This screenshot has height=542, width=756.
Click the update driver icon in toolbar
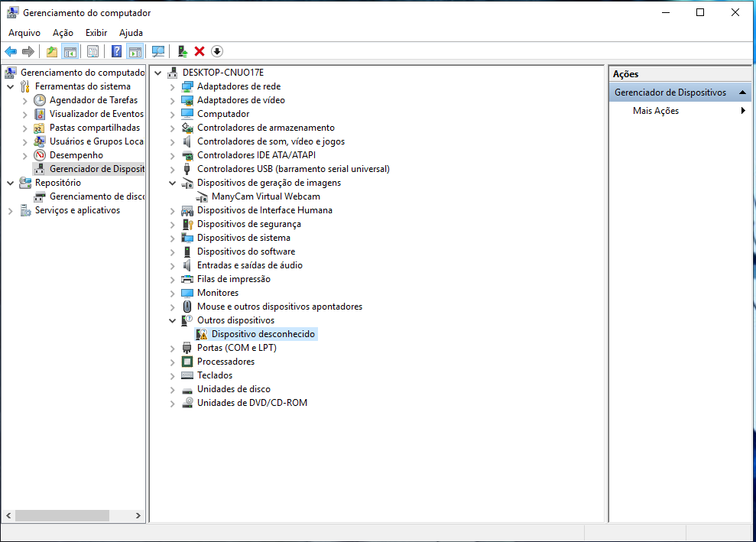(182, 51)
